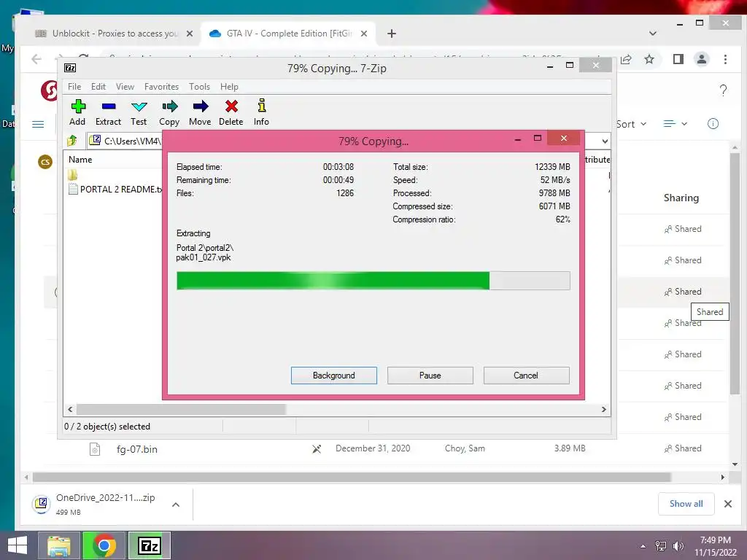
Task: Open a new Chrome tab
Action: point(392,34)
